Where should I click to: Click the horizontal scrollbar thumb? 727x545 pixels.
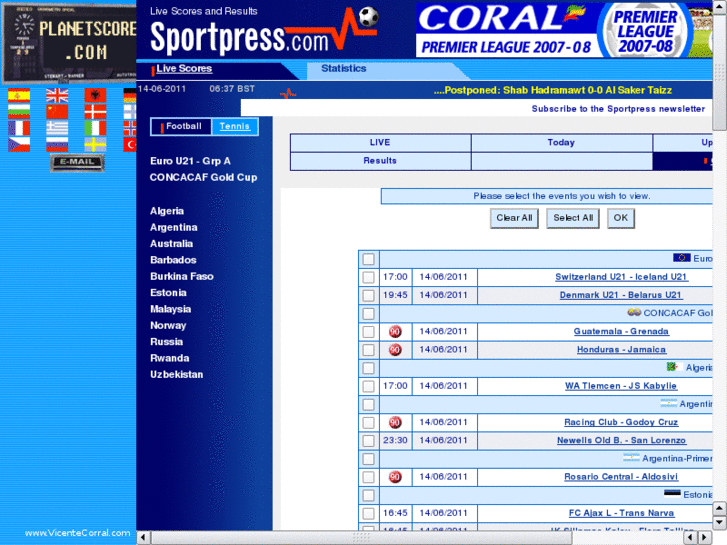click(x=361, y=538)
